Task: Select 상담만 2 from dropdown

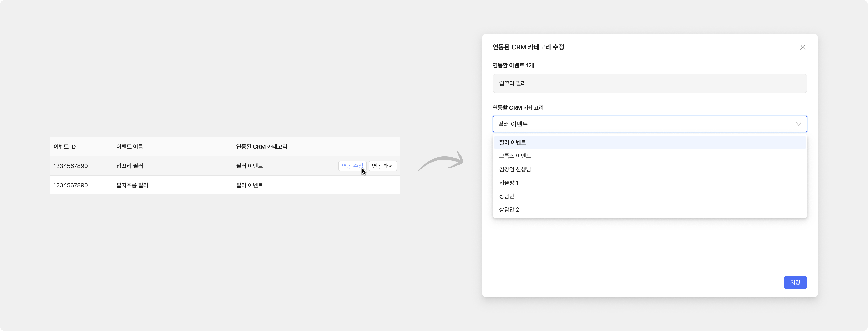Action: tap(509, 210)
